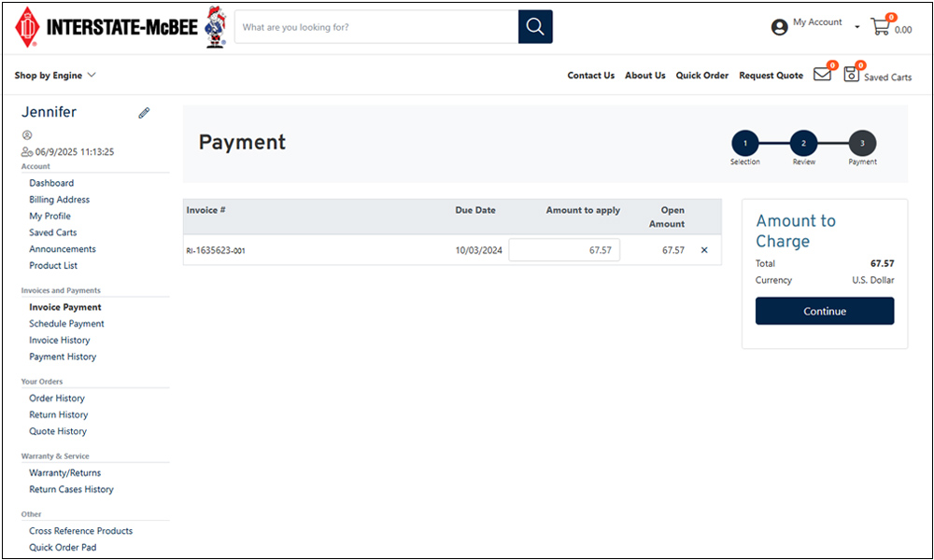
Task: Focus the product search box
Action: 376,27
